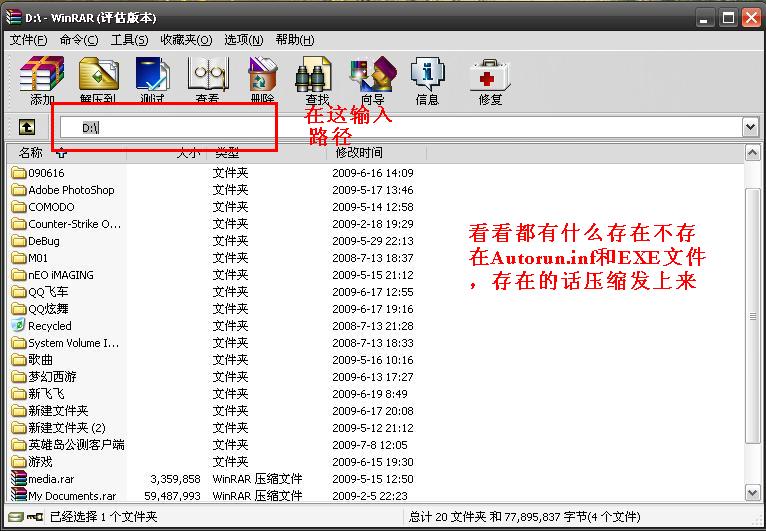
Task: Click the 游戏 folder icon
Action: [19, 462]
